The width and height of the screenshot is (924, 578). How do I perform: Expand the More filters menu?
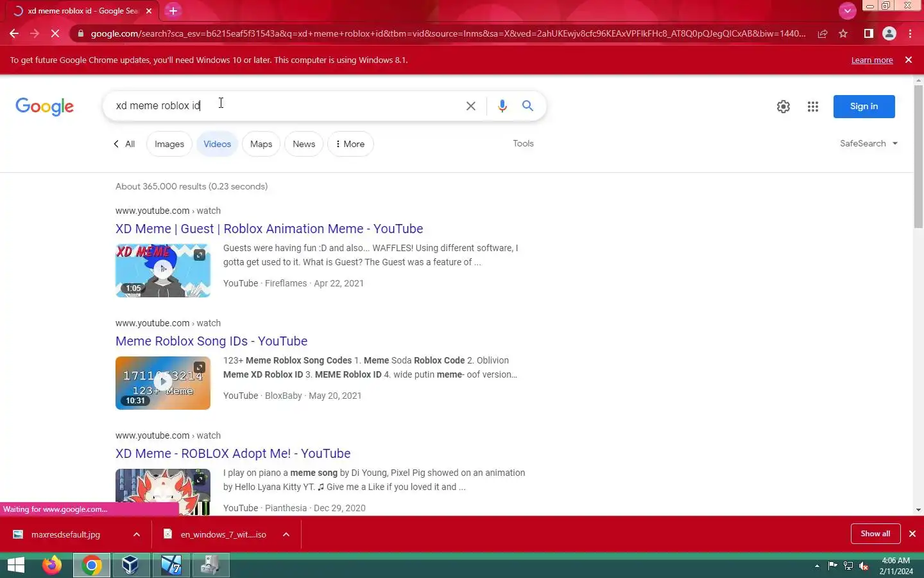[350, 144]
